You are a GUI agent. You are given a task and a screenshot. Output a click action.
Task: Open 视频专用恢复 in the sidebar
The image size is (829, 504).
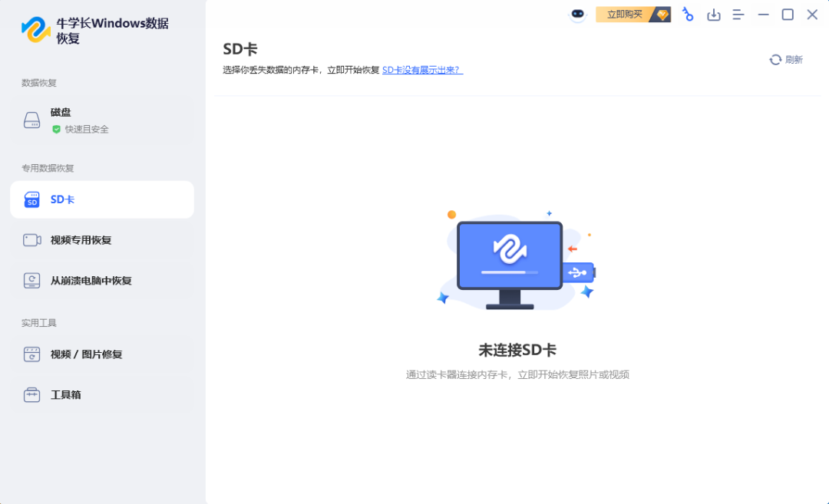[x=102, y=240]
